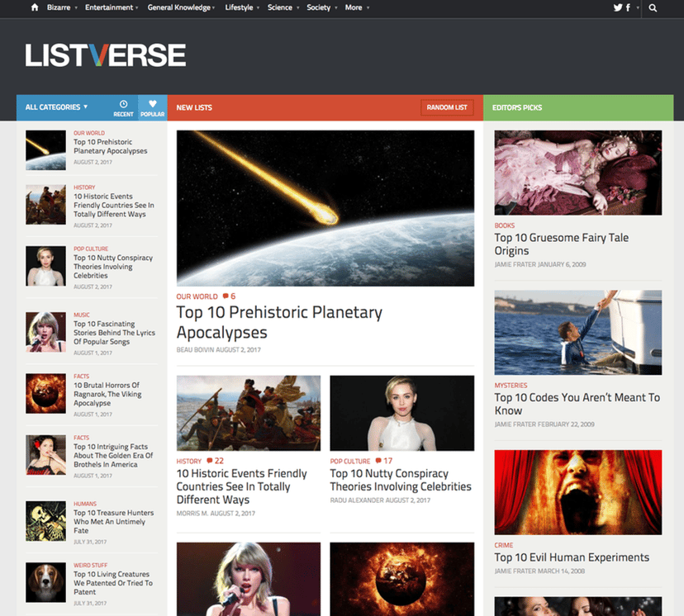Click the man in water boat image
The width and height of the screenshot is (684, 616).
coord(578,332)
